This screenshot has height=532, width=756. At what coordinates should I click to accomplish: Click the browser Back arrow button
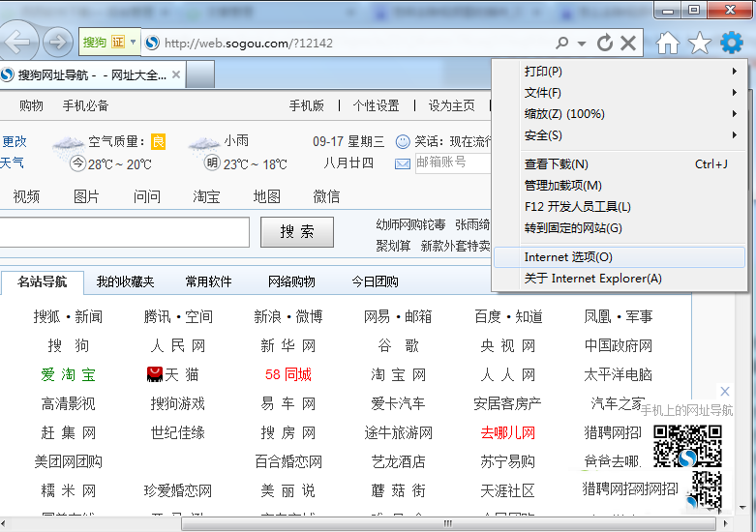tap(17, 43)
